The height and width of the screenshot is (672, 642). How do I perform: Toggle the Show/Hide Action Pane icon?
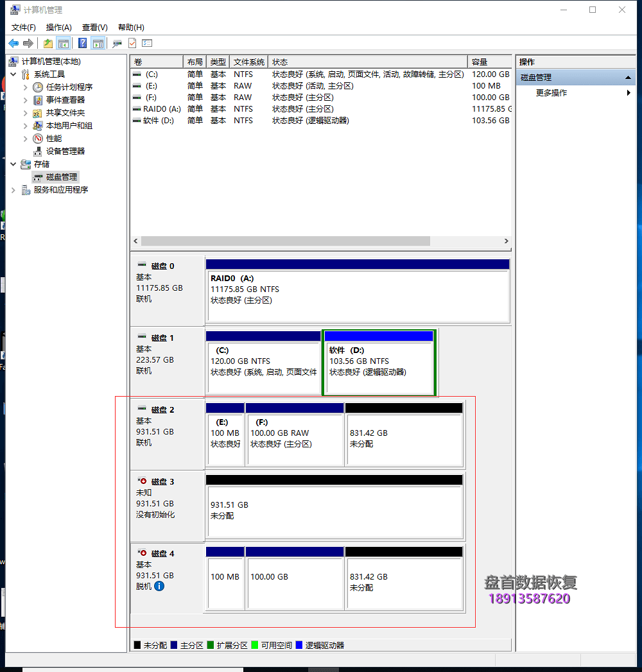pyautogui.click(x=98, y=43)
